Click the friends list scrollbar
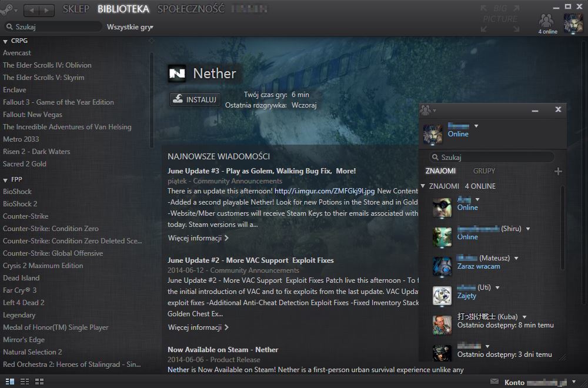588x388 pixels. click(x=563, y=228)
